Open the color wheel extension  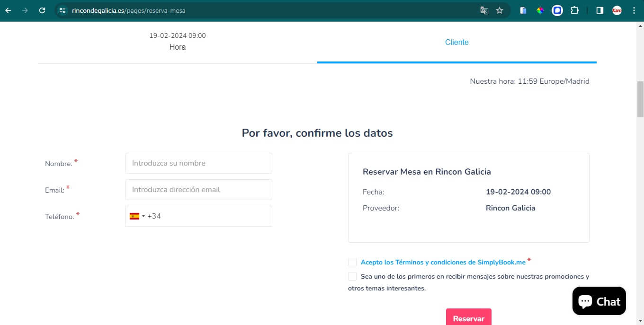[x=540, y=10]
